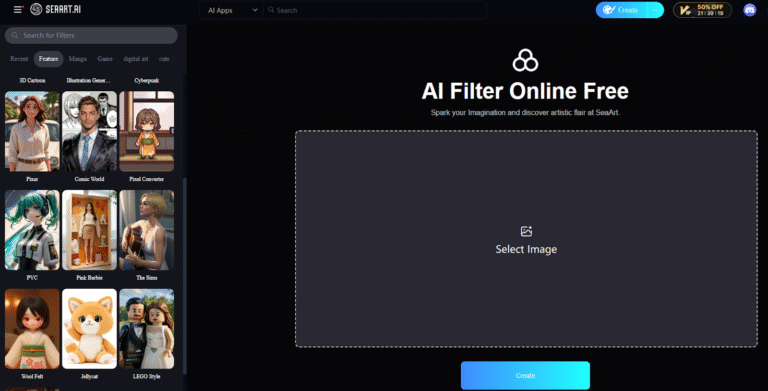Switch to the Manga tab
The image size is (768, 391).
coord(77,59)
